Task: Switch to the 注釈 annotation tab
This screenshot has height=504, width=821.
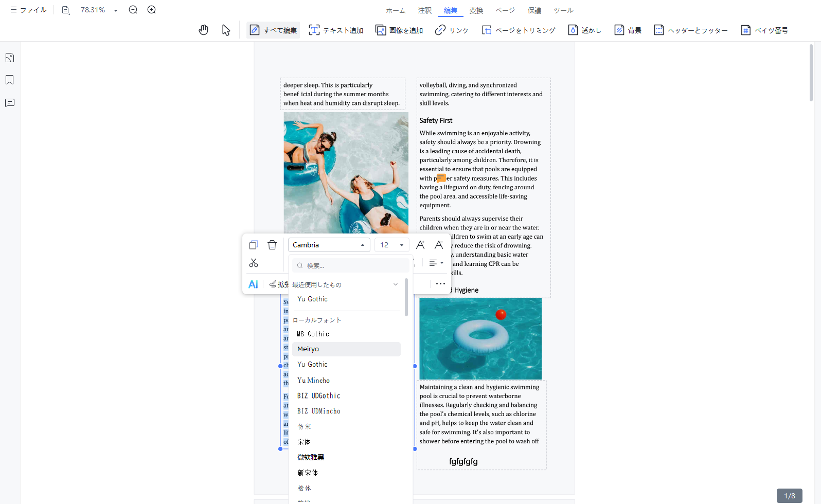Action: click(425, 10)
